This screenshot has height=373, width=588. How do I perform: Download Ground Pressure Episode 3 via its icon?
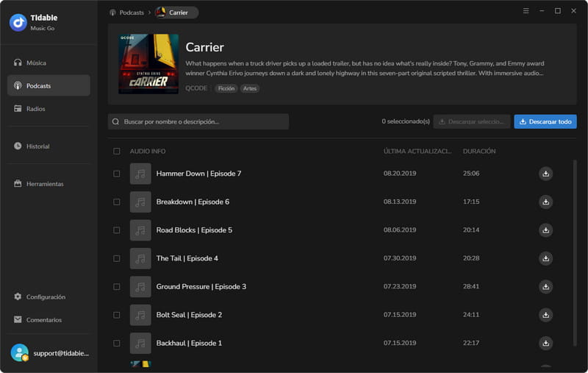point(545,287)
